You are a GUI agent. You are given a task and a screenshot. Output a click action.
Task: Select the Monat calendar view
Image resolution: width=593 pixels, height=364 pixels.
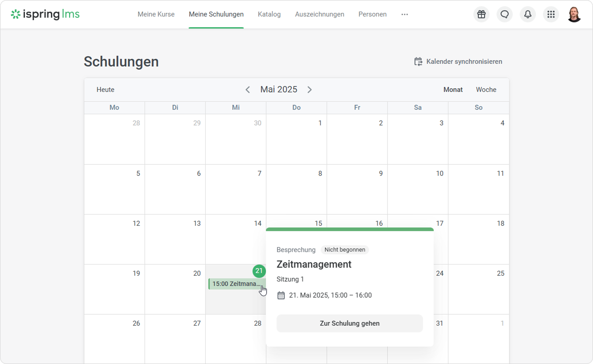453,90
